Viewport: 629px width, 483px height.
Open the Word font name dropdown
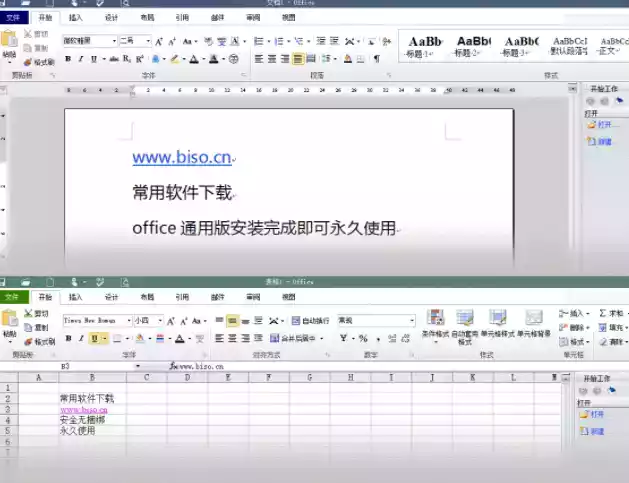114,41
